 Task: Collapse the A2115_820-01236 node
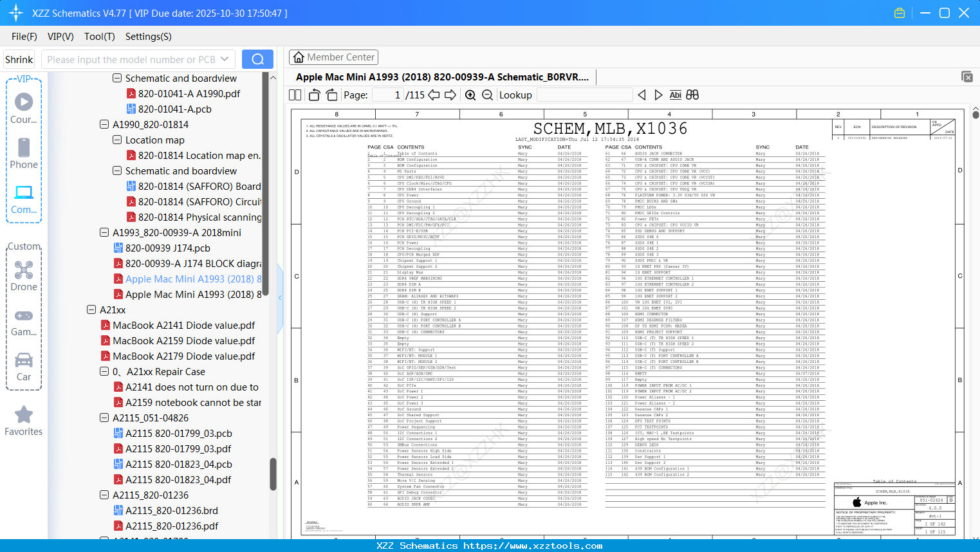(x=104, y=495)
